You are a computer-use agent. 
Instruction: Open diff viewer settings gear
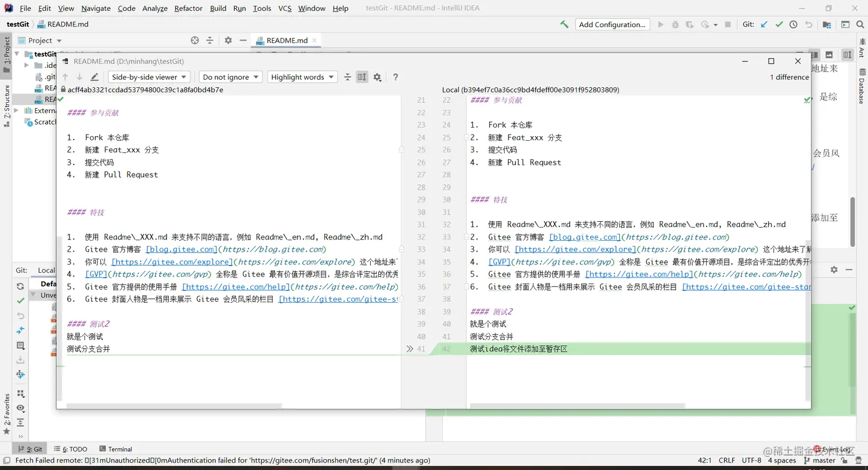(377, 77)
